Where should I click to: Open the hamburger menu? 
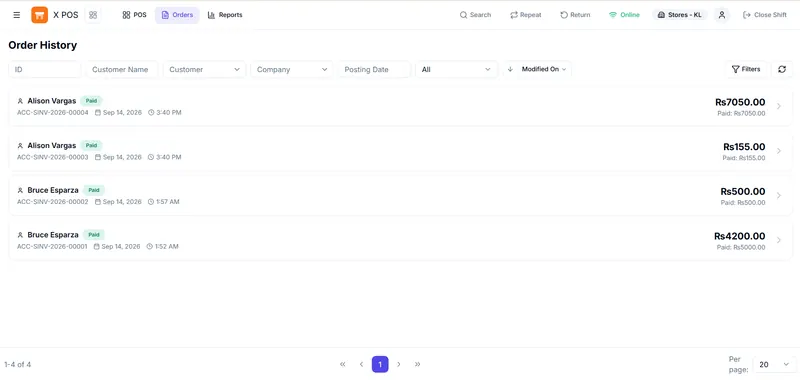[x=17, y=15]
